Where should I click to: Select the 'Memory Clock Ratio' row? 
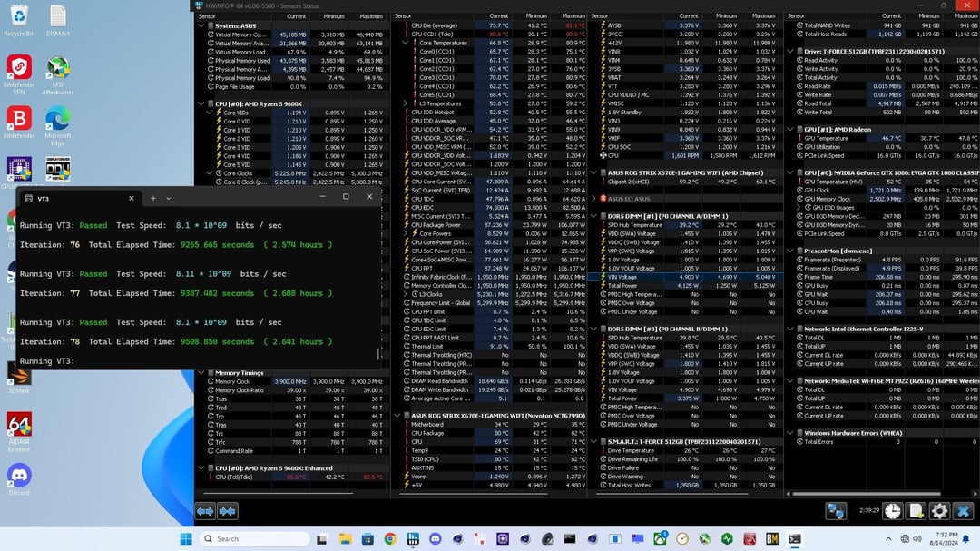[296, 390]
